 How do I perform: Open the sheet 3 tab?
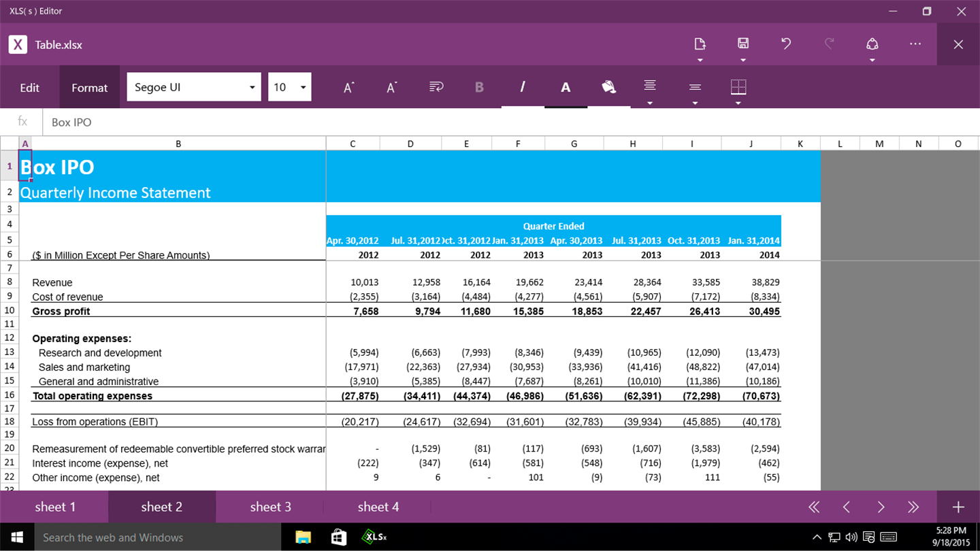tap(270, 507)
